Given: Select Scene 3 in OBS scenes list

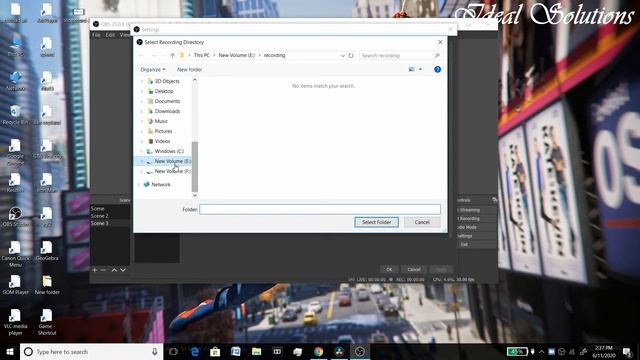Looking at the screenshot, I should pyautogui.click(x=100, y=223).
